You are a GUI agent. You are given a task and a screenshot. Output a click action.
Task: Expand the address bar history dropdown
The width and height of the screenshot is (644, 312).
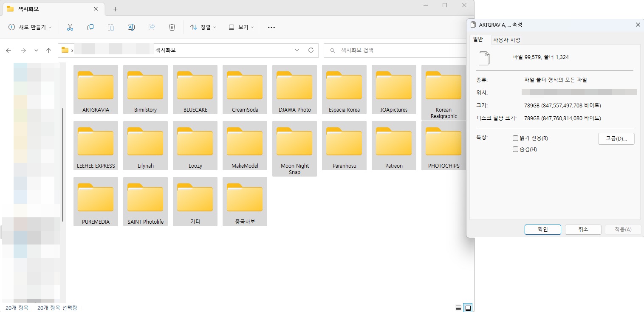[297, 50]
